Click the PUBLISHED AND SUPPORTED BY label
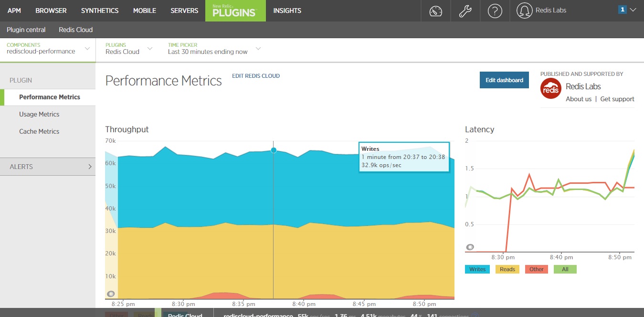This screenshot has width=644, height=317. (582, 74)
